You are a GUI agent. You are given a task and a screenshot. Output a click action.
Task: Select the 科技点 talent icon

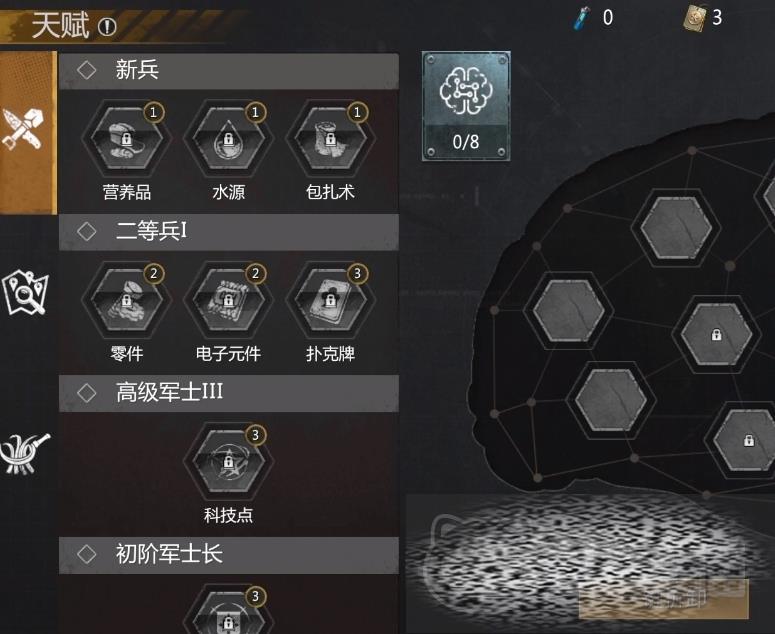click(x=228, y=462)
